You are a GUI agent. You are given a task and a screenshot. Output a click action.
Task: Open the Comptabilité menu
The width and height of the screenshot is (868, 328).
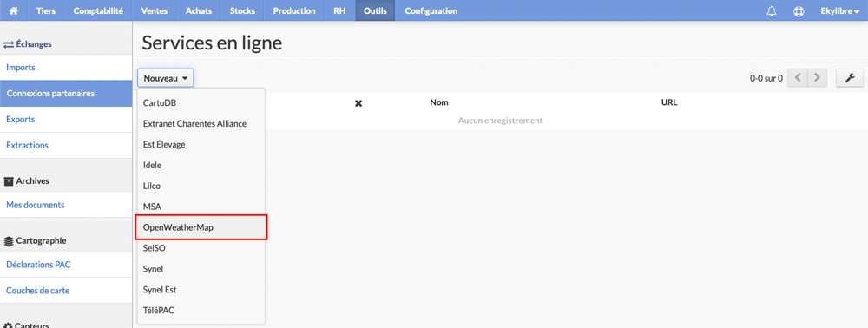[x=98, y=10]
